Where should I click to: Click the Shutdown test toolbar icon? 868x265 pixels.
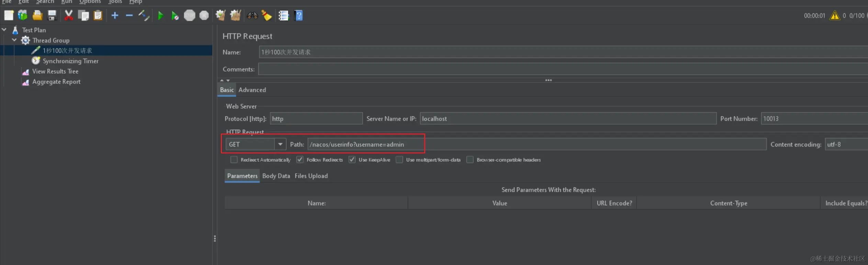204,15
